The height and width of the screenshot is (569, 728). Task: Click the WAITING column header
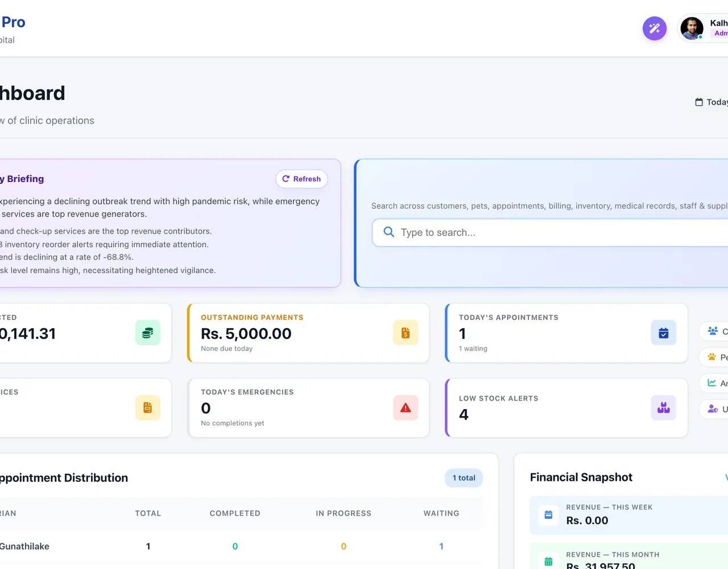[x=441, y=513]
